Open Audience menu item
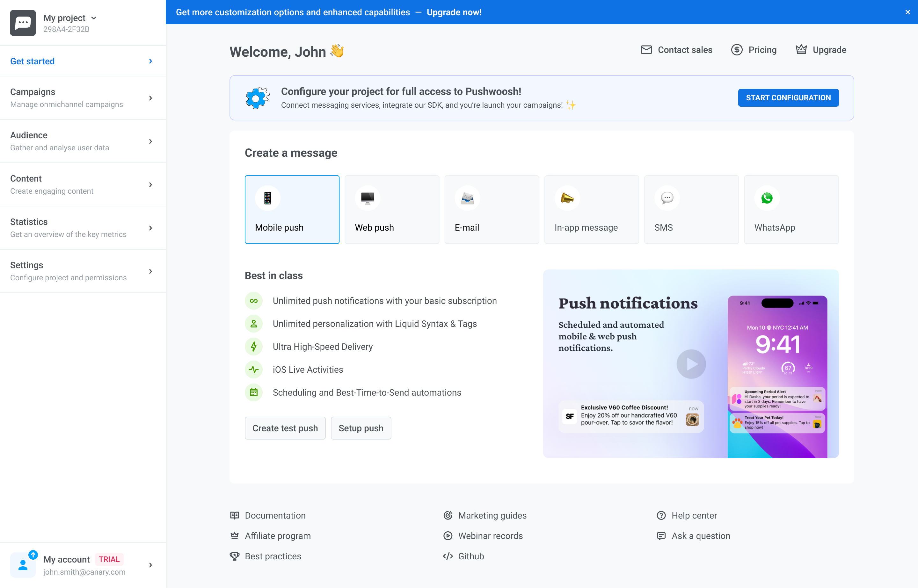The width and height of the screenshot is (918, 588). [83, 141]
